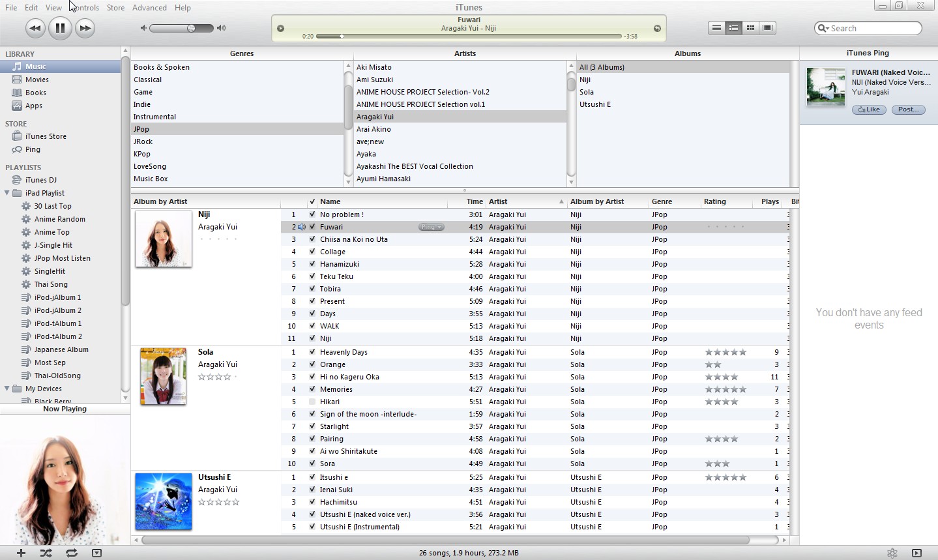938x560 pixels.
Task: Pause the currently playing song
Action: coord(60,28)
